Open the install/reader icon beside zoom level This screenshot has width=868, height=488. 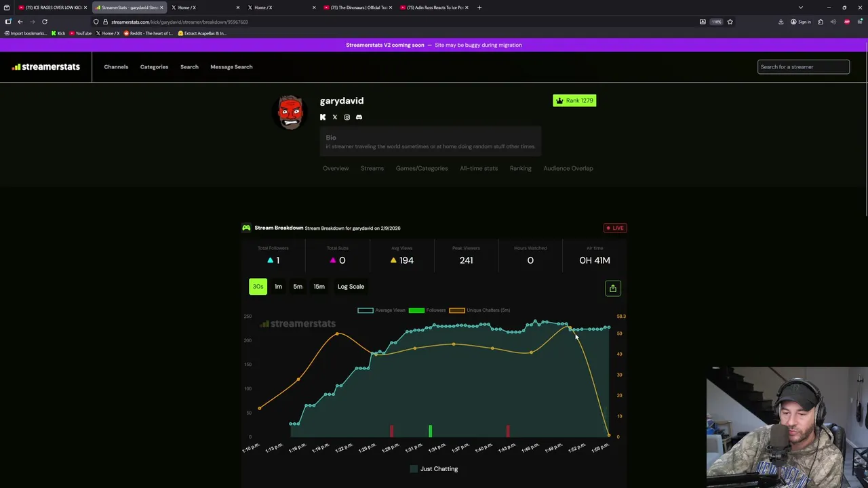coord(703,22)
